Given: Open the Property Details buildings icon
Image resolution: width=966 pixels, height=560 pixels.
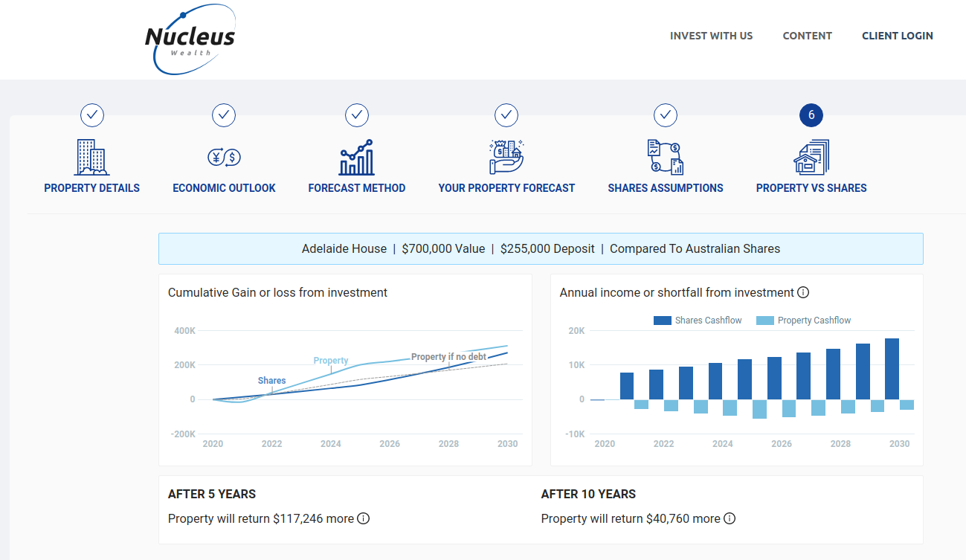Looking at the screenshot, I should 92,157.
